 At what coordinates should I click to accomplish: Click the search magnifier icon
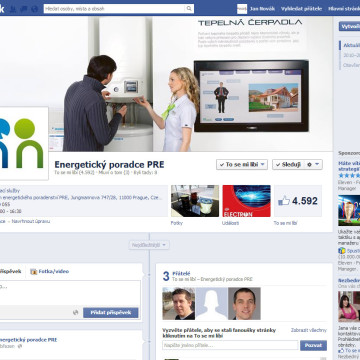tap(189, 9)
